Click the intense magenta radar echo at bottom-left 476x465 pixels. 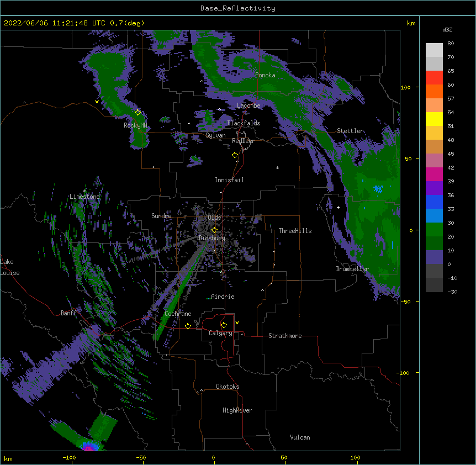tap(88, 448)
